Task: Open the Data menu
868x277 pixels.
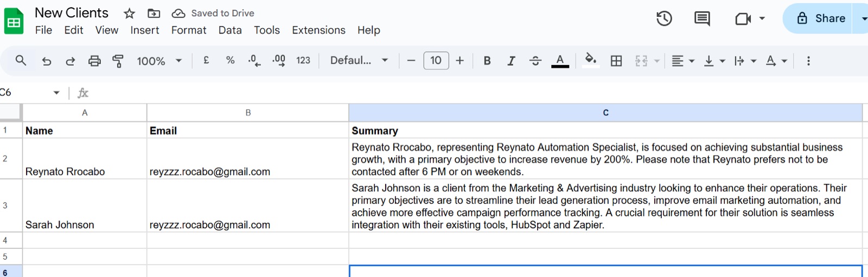Action: 230,30
